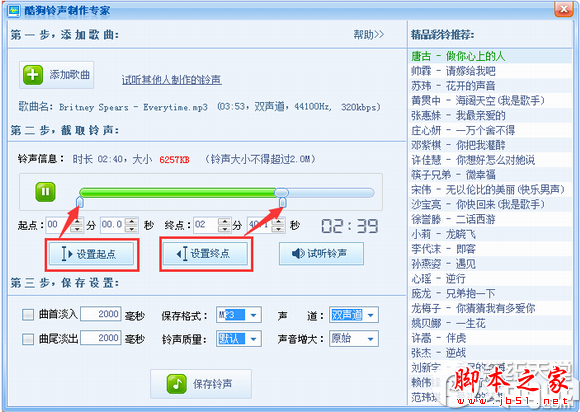This screenshot has height=412, width=580.
Task: Select 筷子兄弟 - 微幸福 ringtone
Action: point(490,175)
